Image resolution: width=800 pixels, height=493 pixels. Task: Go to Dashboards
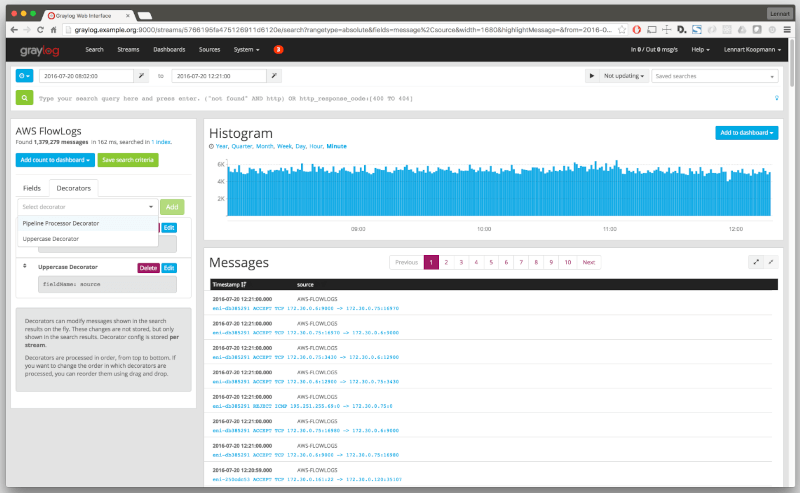[169, 50]
